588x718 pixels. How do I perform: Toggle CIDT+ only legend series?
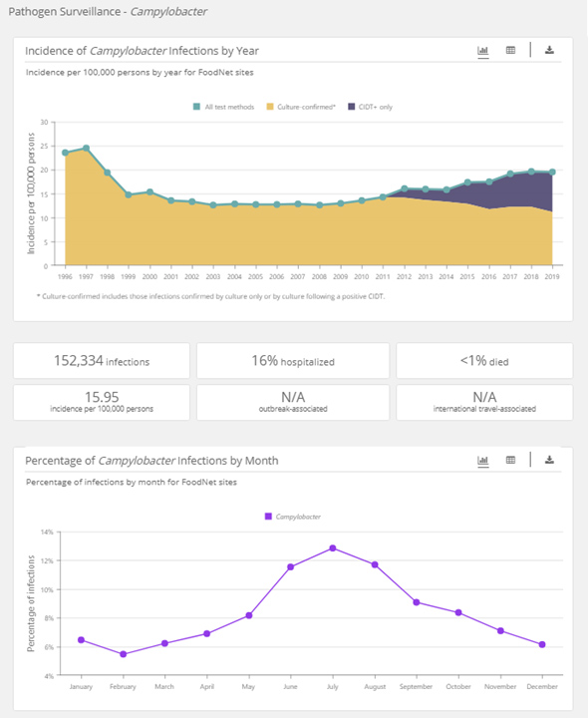[370, 107]
